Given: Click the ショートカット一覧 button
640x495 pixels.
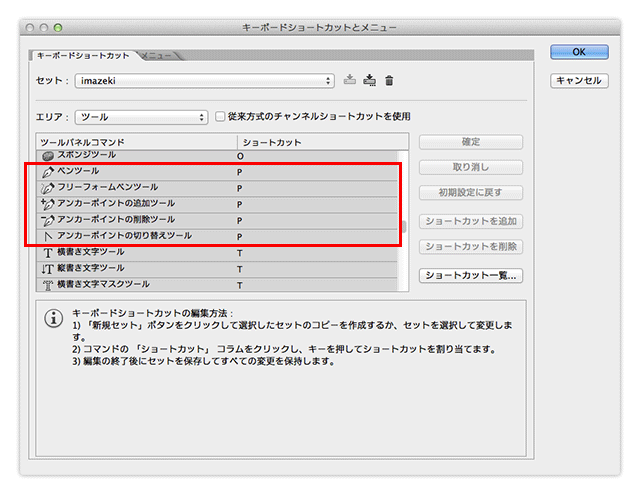Looking at the screenshot, I should 472,275.
